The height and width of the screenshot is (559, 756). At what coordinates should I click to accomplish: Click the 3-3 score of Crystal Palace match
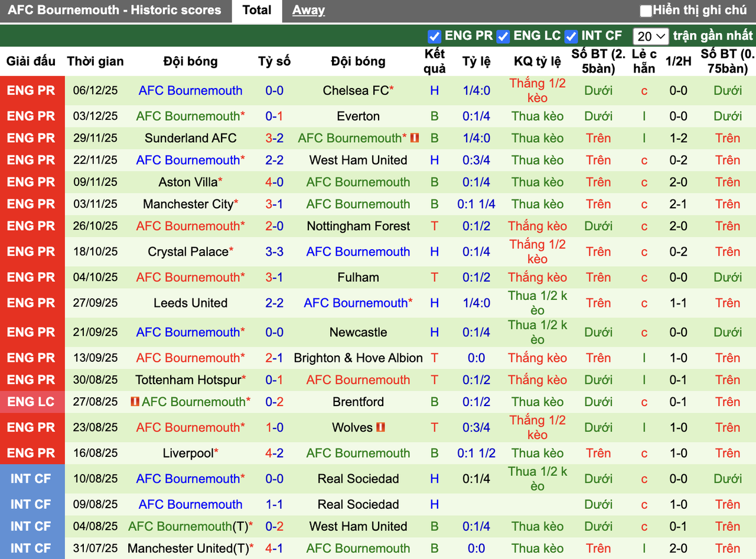[275, 251]
